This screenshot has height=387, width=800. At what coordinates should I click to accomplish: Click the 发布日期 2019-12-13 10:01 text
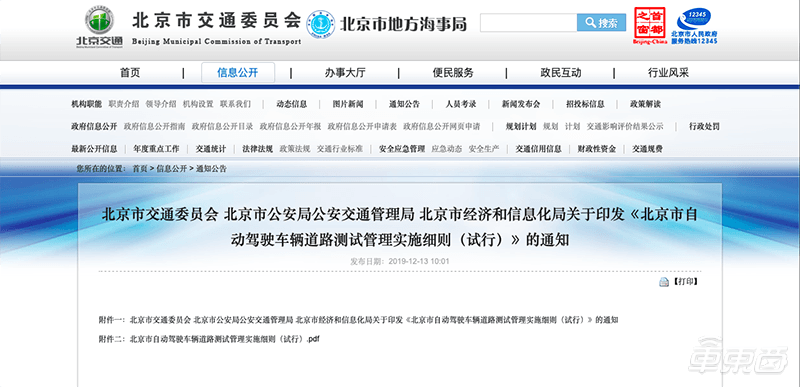[399, 261]
